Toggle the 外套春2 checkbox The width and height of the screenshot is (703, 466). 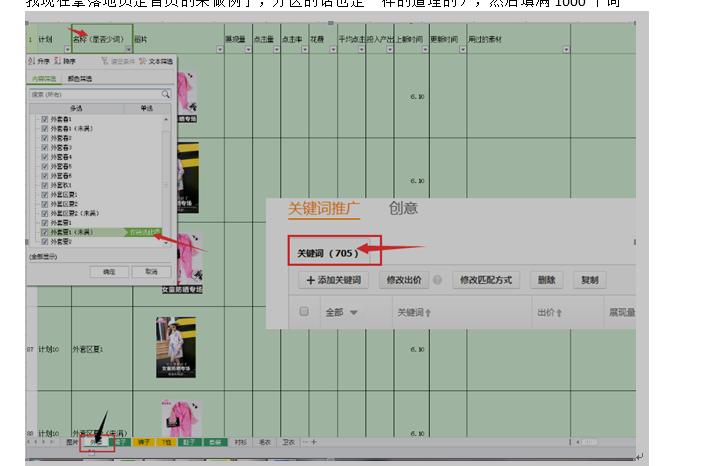(44, 138)
